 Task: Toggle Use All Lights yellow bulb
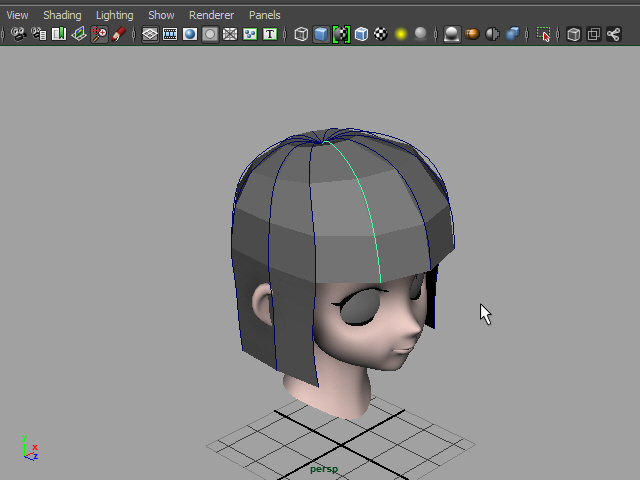pyautogui.click(x=401, y=34)
